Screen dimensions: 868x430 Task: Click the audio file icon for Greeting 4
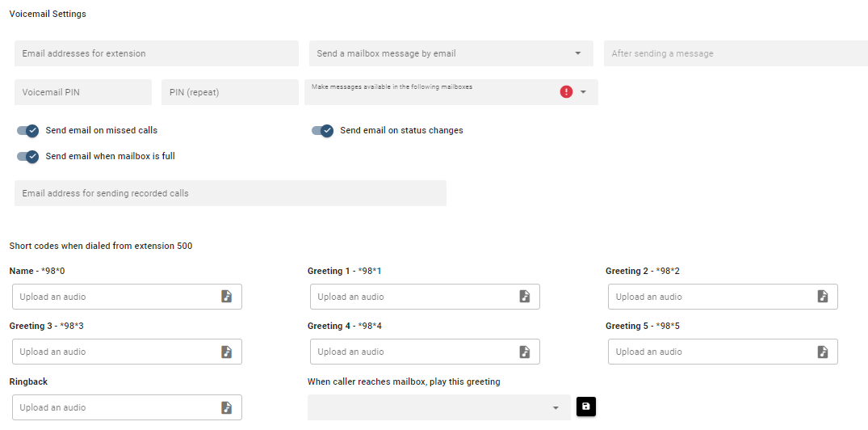point(525,352)
